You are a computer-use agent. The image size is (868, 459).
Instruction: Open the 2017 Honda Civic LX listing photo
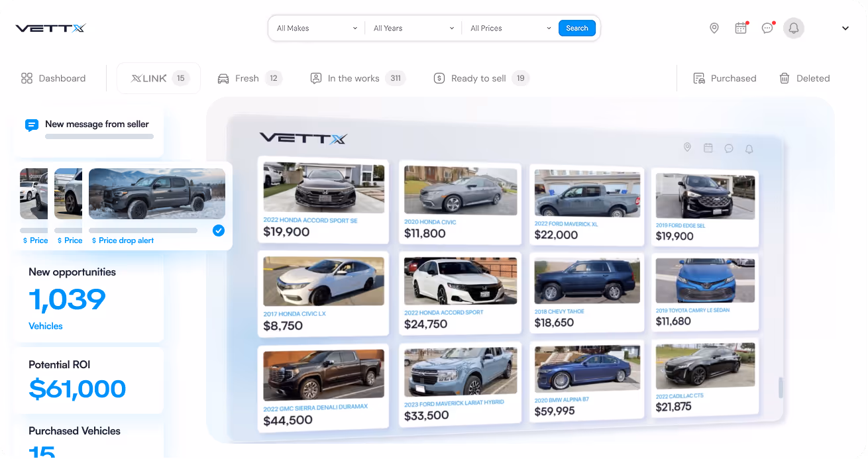(323, 281)
